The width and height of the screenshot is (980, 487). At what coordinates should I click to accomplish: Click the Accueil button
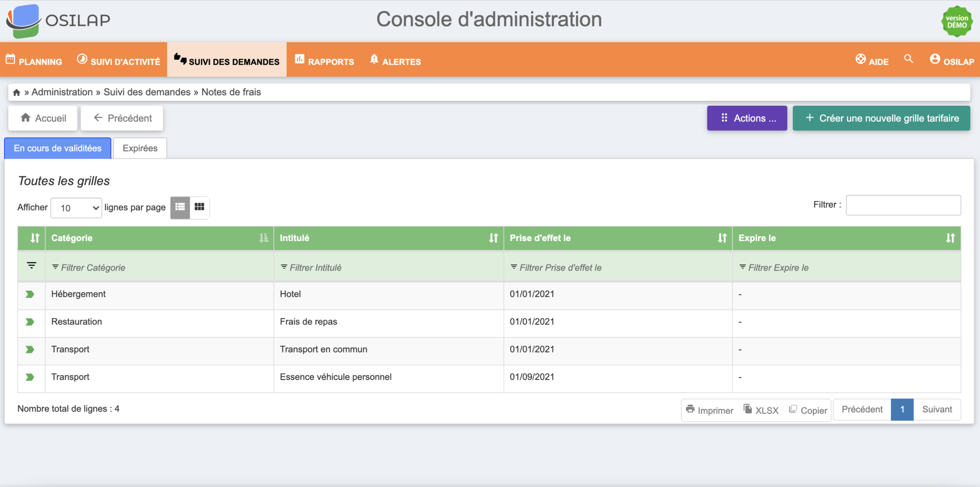pos(43,118)
